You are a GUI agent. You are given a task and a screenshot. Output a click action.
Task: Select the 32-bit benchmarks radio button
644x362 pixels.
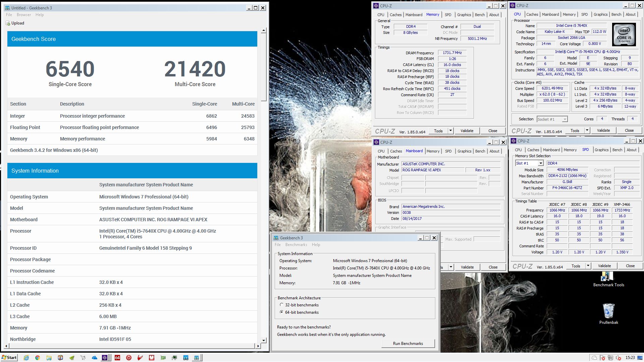click(x=281, y=305)
